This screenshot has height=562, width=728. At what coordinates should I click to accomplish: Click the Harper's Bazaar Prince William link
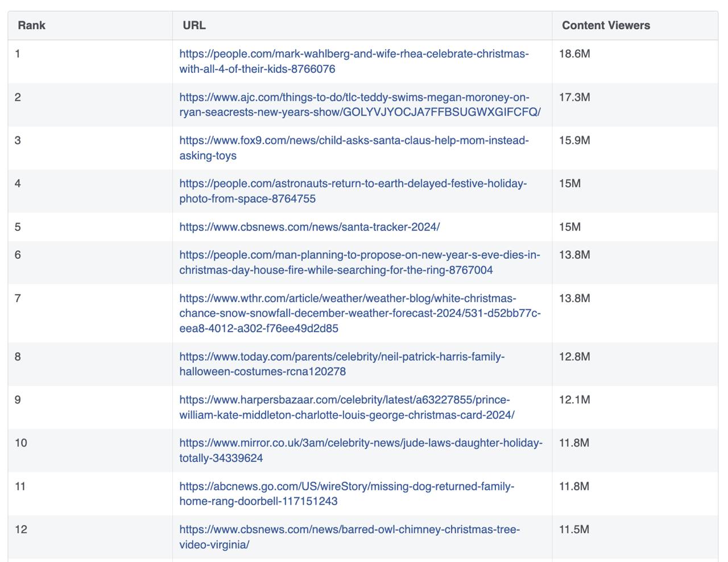pos(345,400)
